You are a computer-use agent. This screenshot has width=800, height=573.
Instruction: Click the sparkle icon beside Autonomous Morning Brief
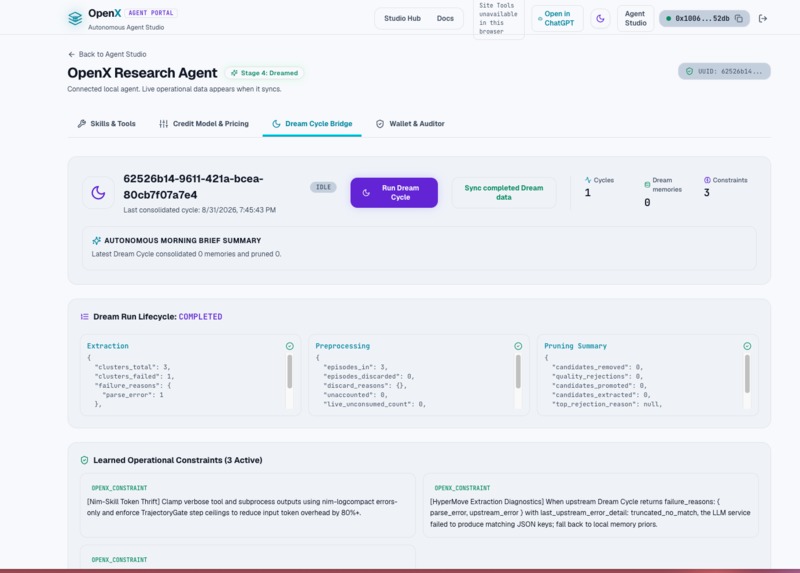[96, 240]
